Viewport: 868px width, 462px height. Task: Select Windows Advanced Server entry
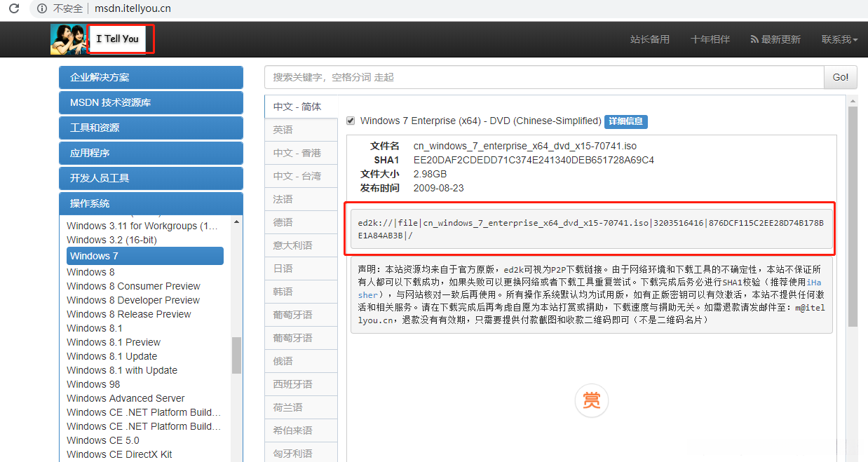click(126, 398)
